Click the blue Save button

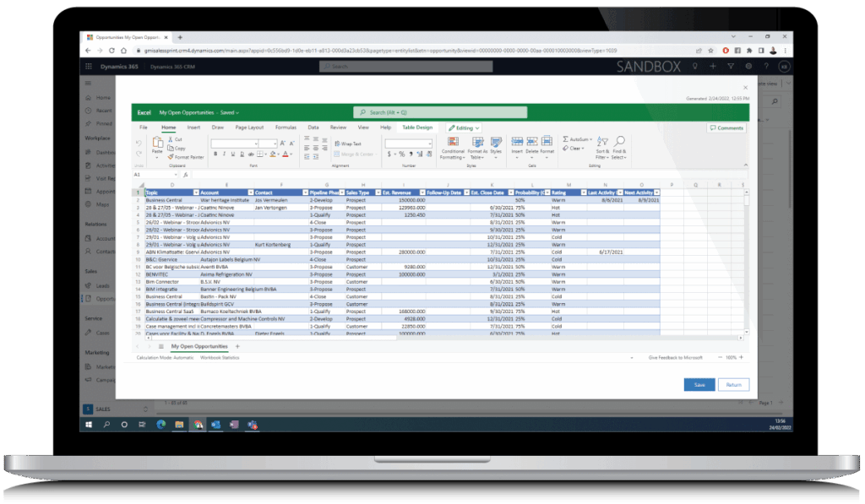(699, 384)
